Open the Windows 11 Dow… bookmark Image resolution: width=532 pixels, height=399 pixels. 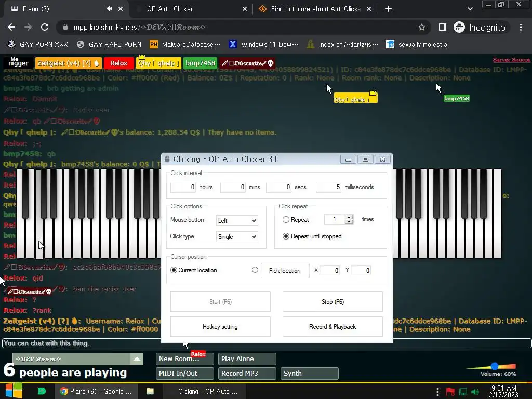point(263,45)
